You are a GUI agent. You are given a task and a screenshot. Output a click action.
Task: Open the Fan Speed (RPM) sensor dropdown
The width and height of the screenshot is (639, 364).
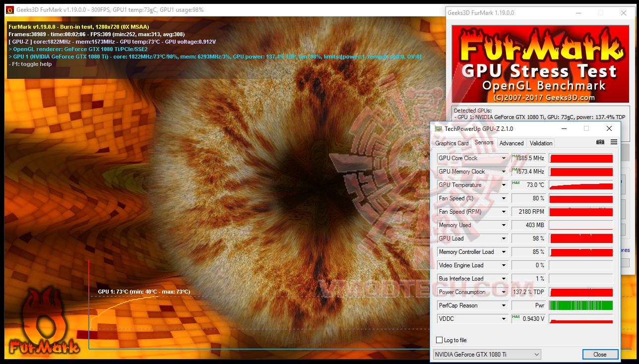(504, 212)
